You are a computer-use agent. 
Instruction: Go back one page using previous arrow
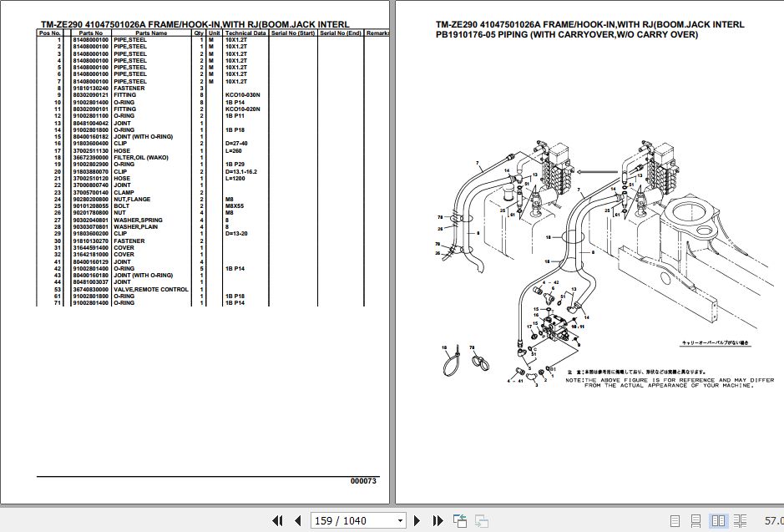click(298, 520)
